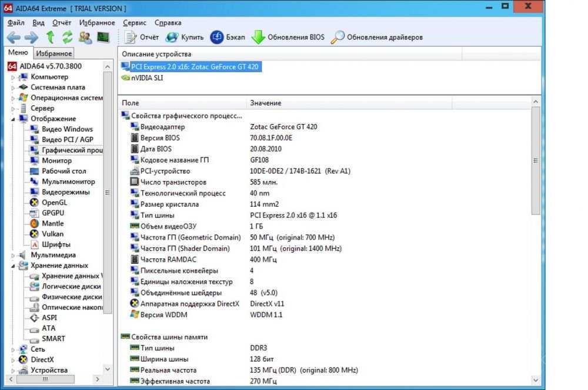Expand the DirectX tree node
The width and height of the screenshot is (588, 390).
point(13,360)
